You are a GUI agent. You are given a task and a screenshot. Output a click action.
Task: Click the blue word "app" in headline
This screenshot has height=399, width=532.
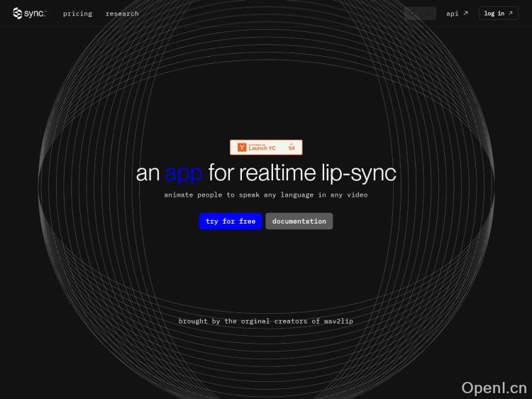pyautogui.click(x=184, y=174)
